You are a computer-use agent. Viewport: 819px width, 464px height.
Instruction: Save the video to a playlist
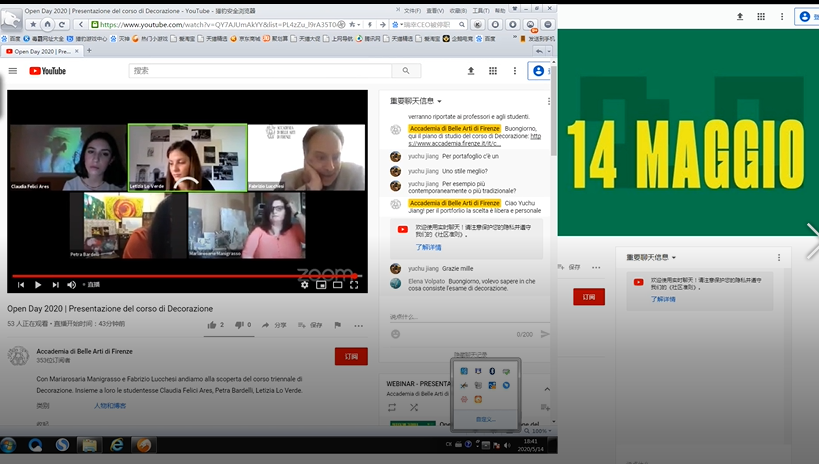[310, 325]
